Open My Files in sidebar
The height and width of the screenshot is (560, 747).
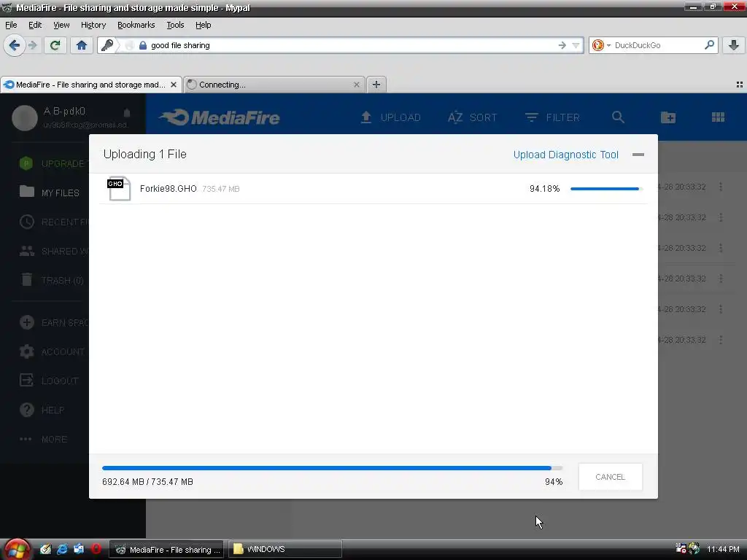pyautogui.click(x=50, y=192)
